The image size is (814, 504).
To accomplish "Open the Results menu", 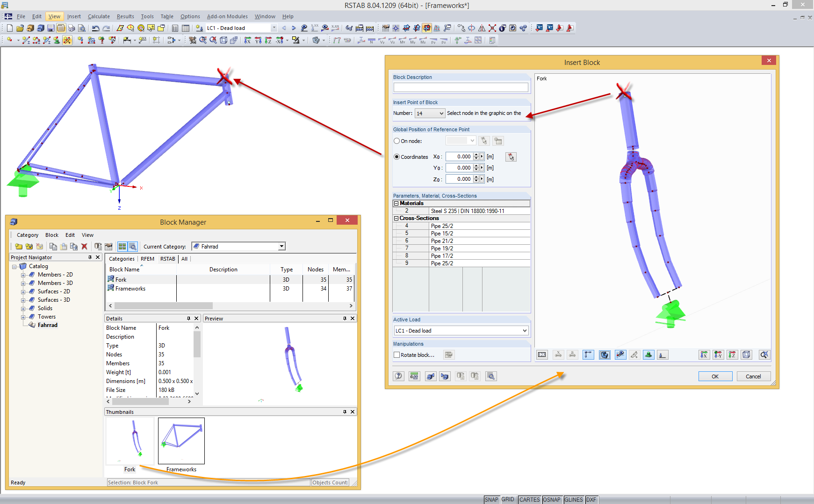I will tap(125, 16).
